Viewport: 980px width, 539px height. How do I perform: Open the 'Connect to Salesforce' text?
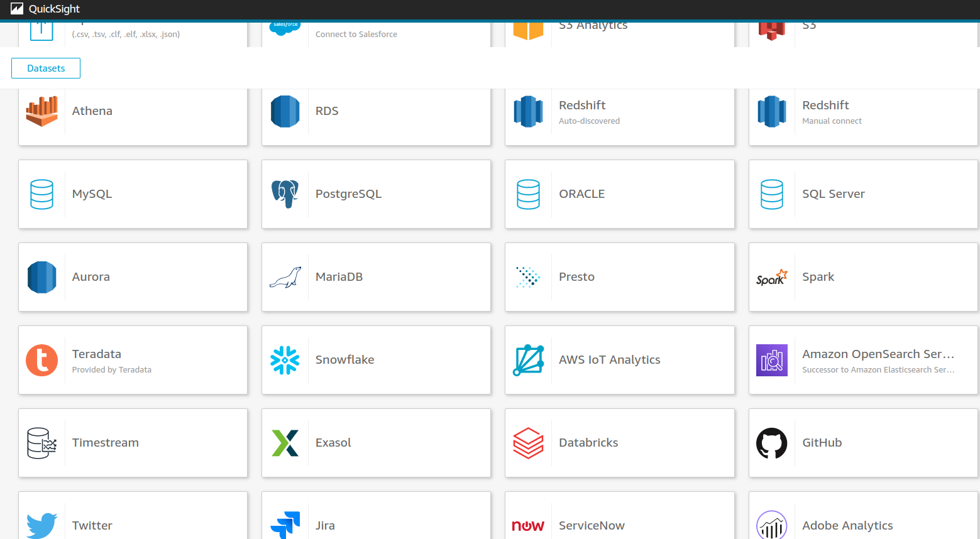click(356, 35)
